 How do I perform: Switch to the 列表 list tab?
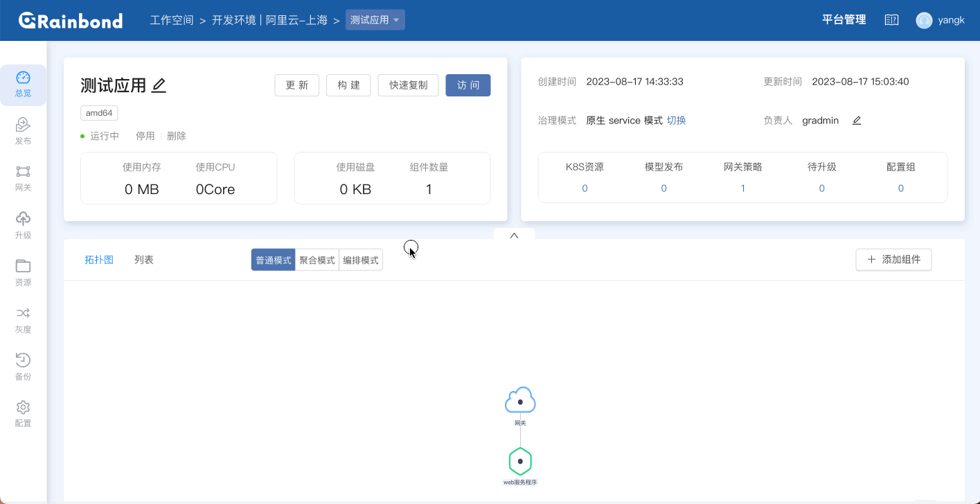pos(144,259)
